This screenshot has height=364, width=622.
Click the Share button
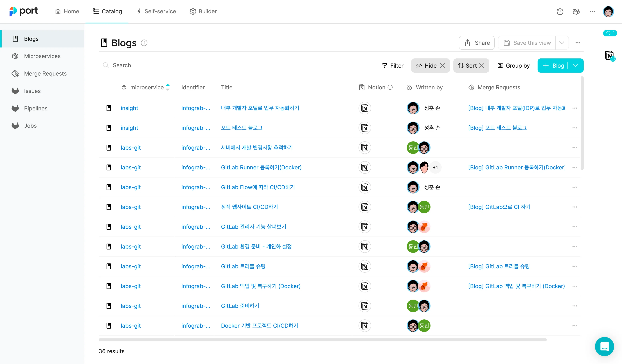click(x=477, y=43)
